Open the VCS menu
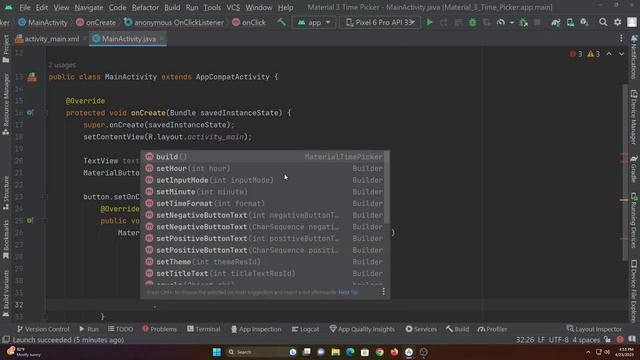This screenshot has height=360, width=640. (x=233, y=8)
